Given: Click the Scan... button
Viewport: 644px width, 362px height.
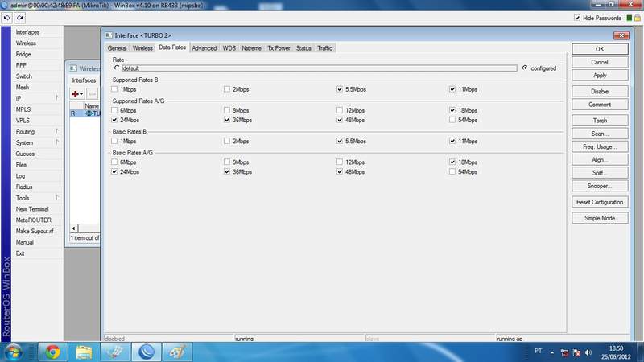Looking at the screenshot, I should click(600, 134).
